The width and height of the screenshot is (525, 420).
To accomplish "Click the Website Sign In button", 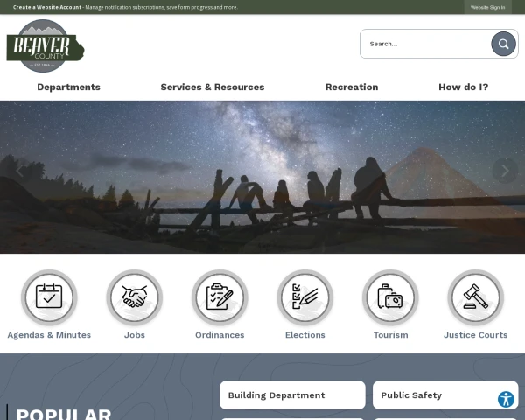I will (487, 7).
